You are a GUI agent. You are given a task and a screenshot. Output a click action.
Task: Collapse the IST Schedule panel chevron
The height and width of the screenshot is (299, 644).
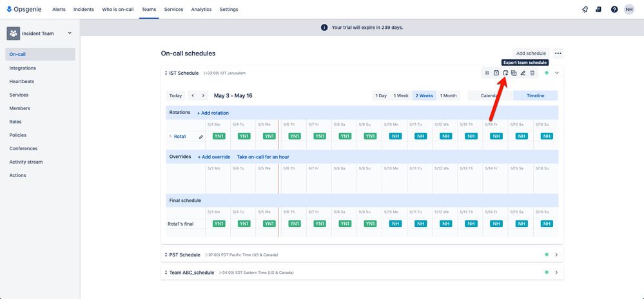tap(557, 73)
